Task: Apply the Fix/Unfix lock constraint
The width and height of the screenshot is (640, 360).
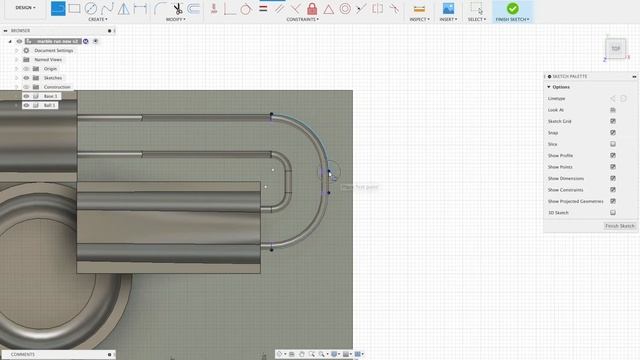Action: 312,9
